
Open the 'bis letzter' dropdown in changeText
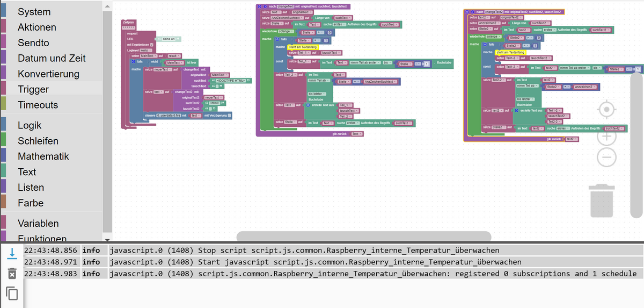[x=317, y=94]
